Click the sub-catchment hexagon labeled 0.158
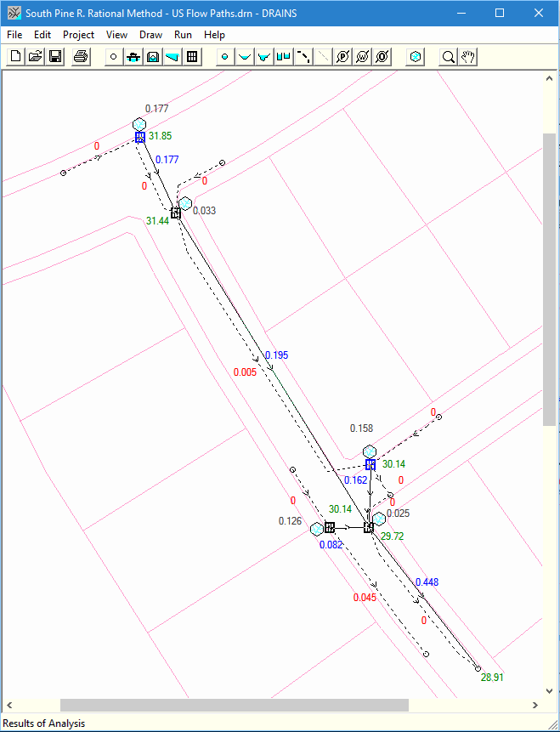The image size is (560, 732). click(x=370, y=452)
